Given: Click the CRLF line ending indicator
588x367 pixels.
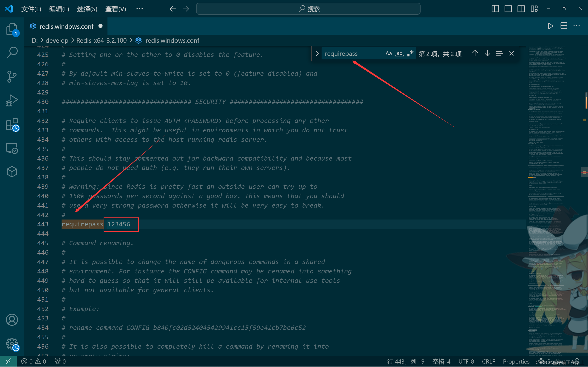Looking at the screenshot, I should click(x=488, y=361).
